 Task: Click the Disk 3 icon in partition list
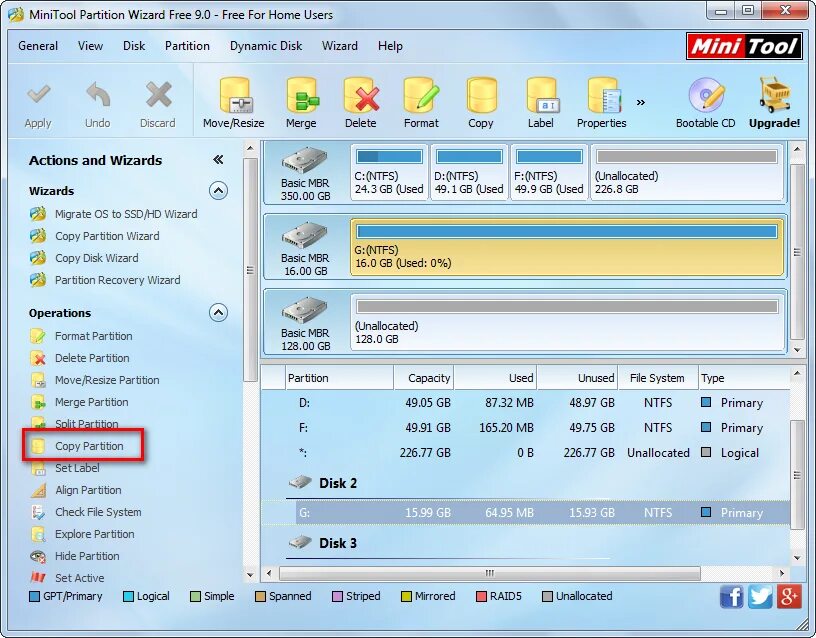300,542
